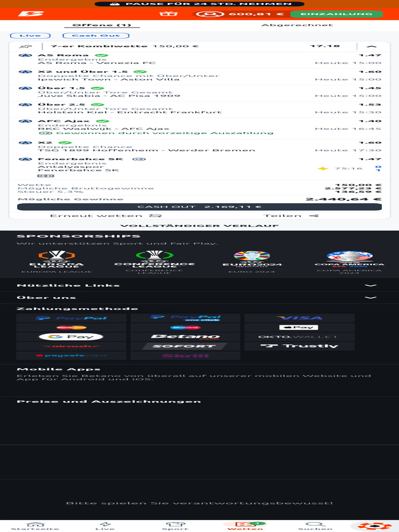Select PayPal payment method
The width and height of the screenshot is (399, 532).
71,318
